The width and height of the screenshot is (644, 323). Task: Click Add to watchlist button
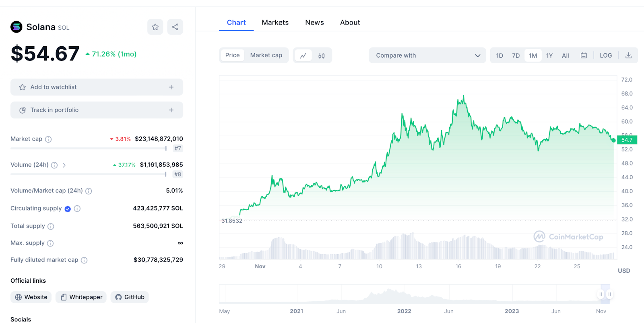pyautogui.click(x=97, y=87)
